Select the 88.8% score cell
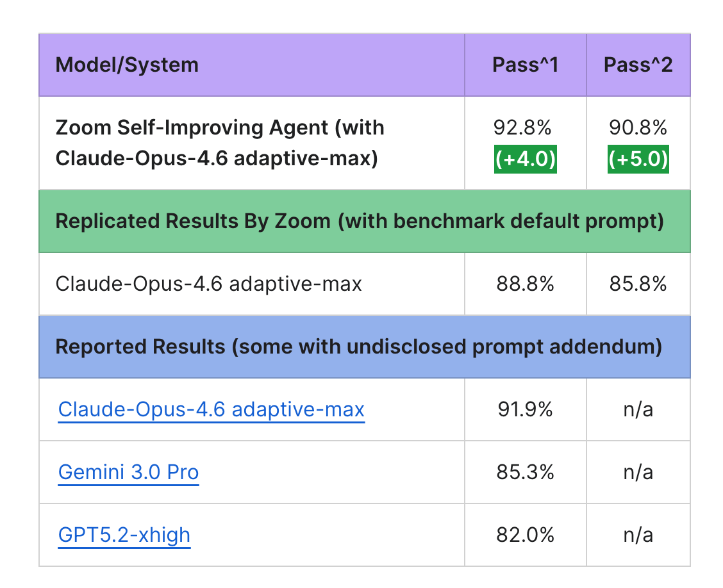Image resolution: width=723 pixels, height=588 pixels. 525,283
